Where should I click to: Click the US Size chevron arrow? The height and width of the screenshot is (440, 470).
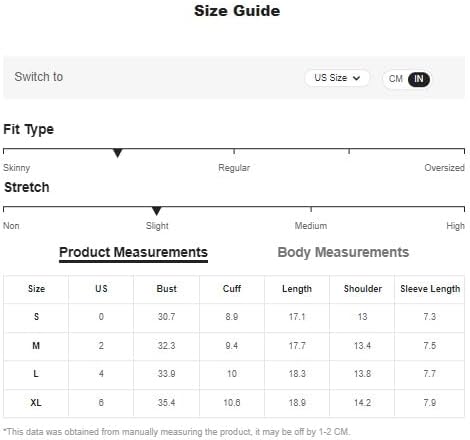[x=356, y=78]
